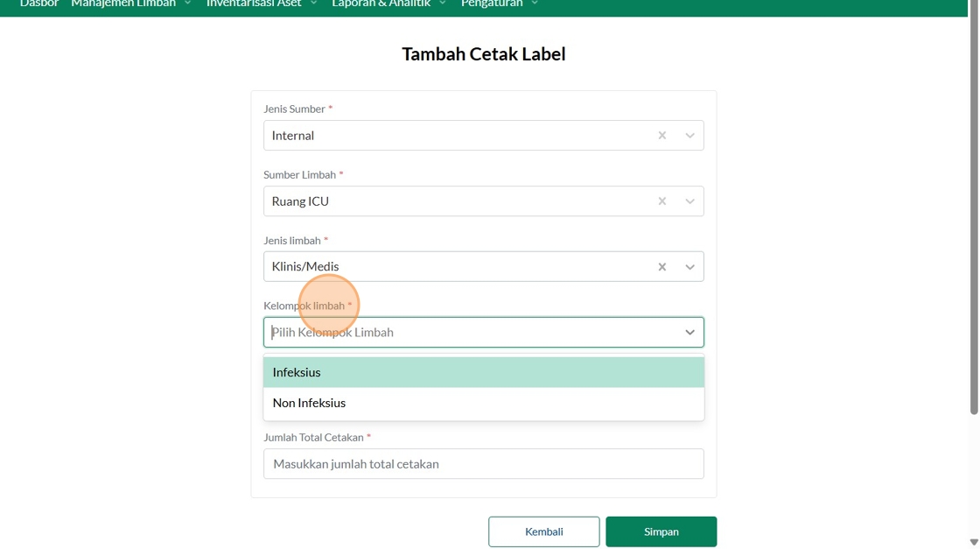Open the Pengaturan menu

(x=499, y=4)
